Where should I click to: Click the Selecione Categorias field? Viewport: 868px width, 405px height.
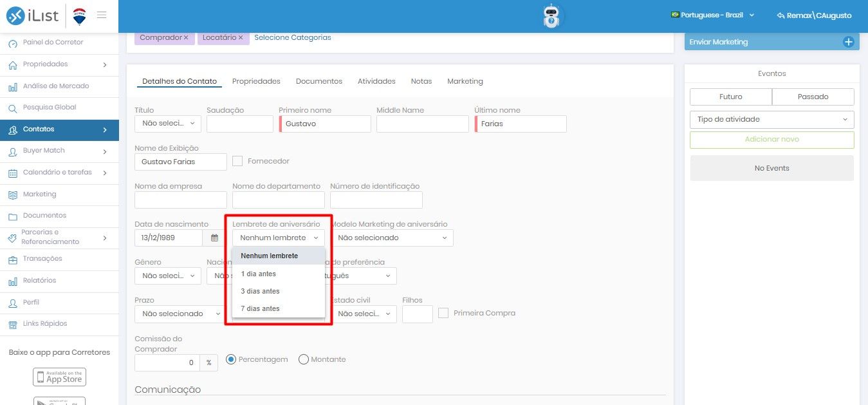pyautogui.click(x=293, y=37)
